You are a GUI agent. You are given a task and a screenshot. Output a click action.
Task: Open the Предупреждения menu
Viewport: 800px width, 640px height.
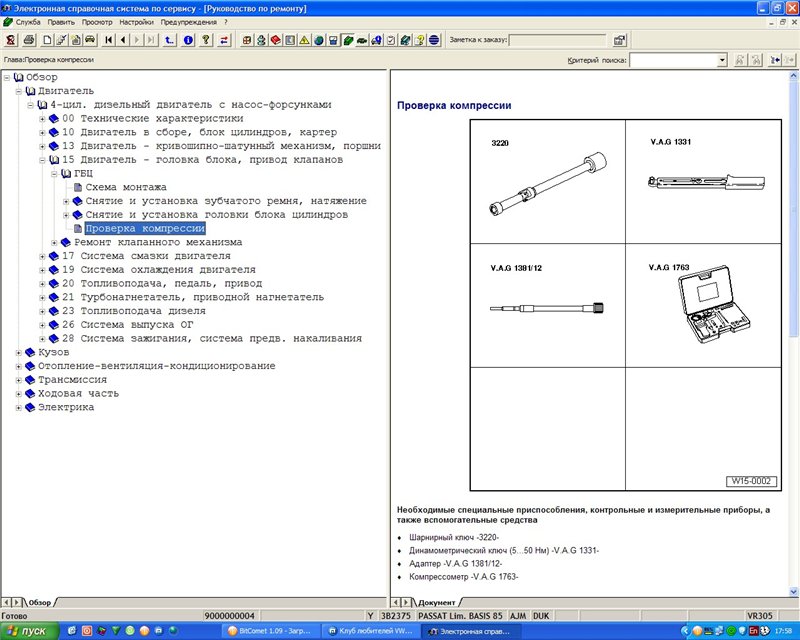pyautogui.click(x=189, y=22)
